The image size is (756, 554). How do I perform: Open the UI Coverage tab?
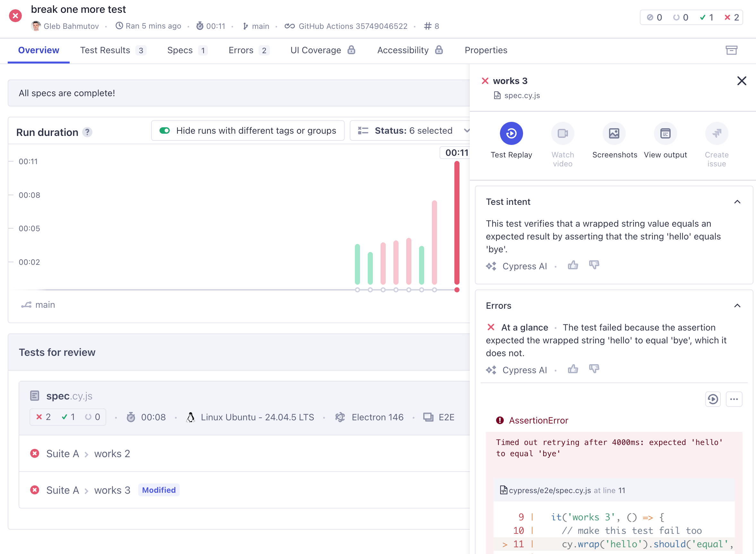click(x=323, y=50)
